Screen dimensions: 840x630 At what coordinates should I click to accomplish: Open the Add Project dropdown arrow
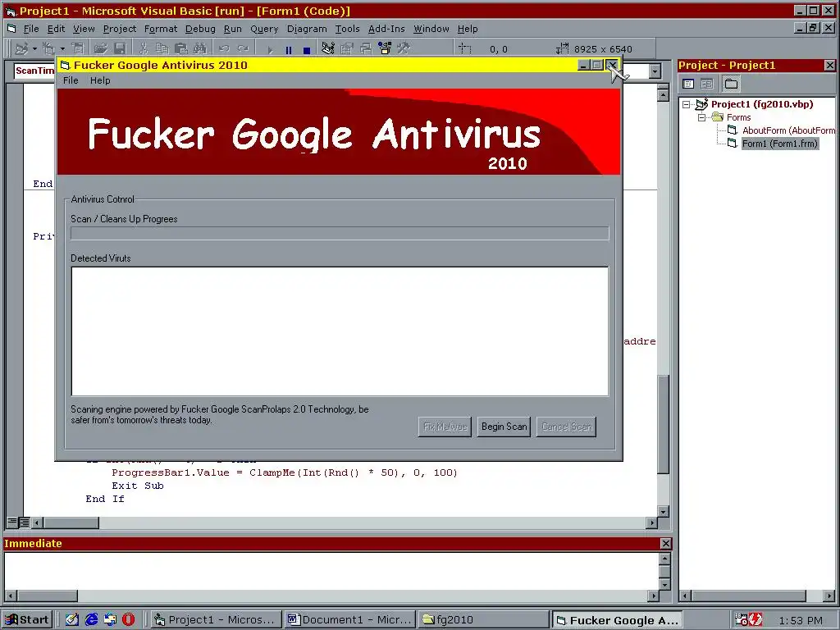point(34,48)
